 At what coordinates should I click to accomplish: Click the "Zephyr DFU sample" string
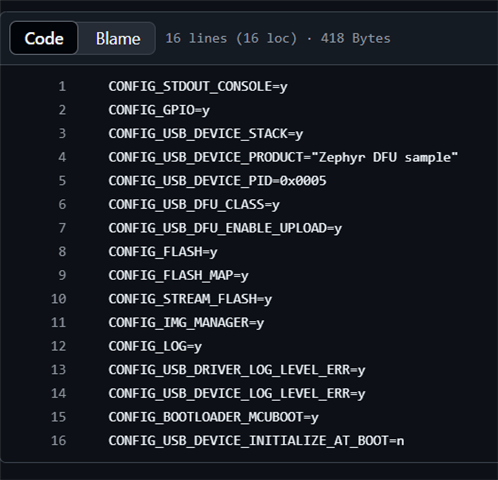point(384,157)
